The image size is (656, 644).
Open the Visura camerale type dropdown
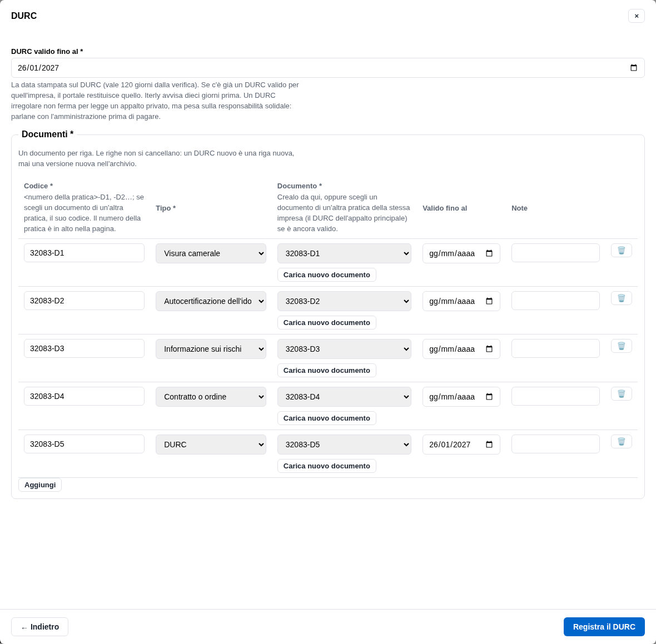[211, 253]
